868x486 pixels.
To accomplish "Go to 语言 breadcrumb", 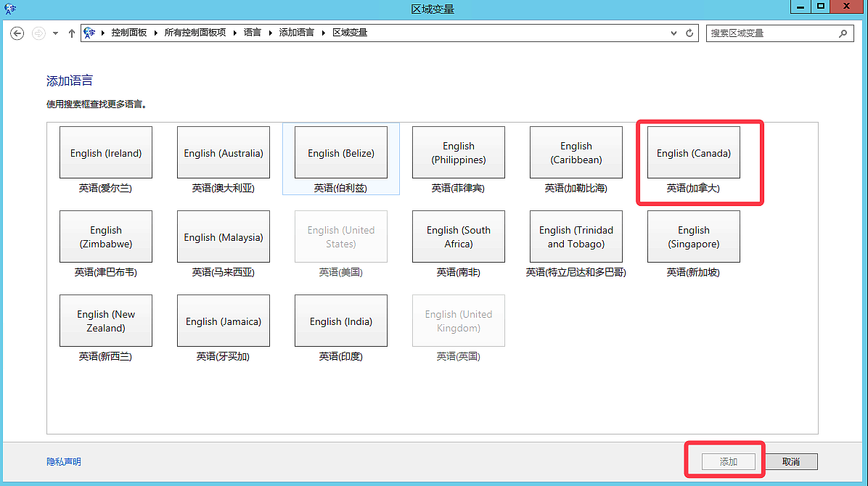I will [252, 33].
